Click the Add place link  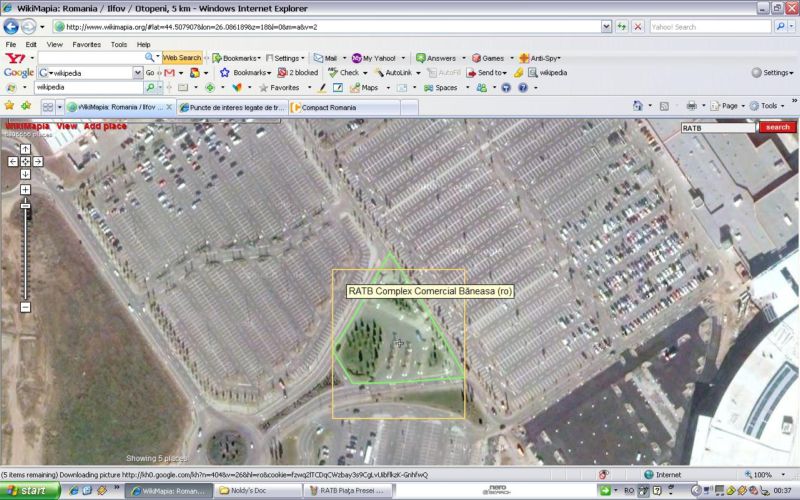point(105,126)
